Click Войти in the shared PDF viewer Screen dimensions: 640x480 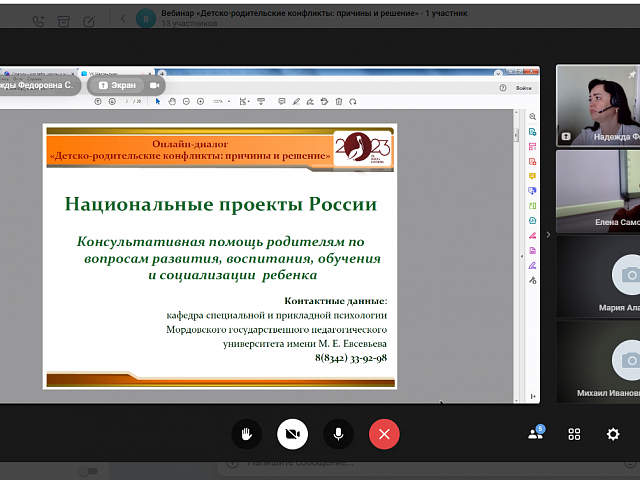coord(524,88)
